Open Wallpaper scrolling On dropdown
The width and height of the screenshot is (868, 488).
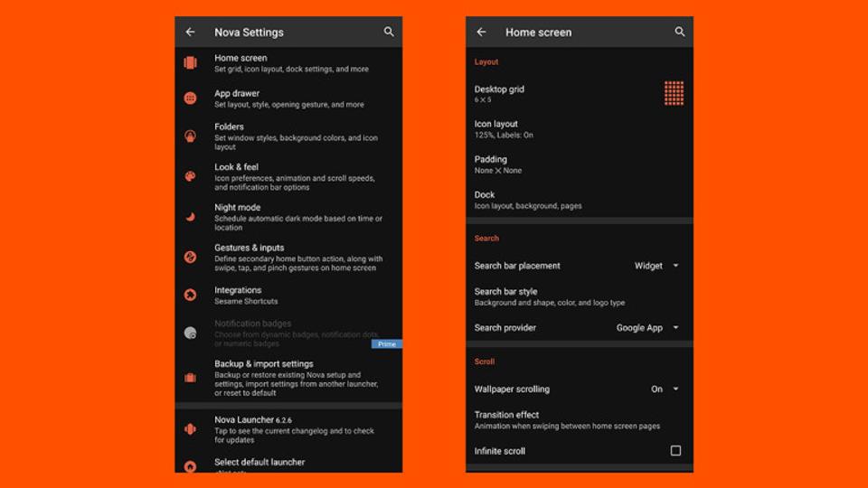665,389
